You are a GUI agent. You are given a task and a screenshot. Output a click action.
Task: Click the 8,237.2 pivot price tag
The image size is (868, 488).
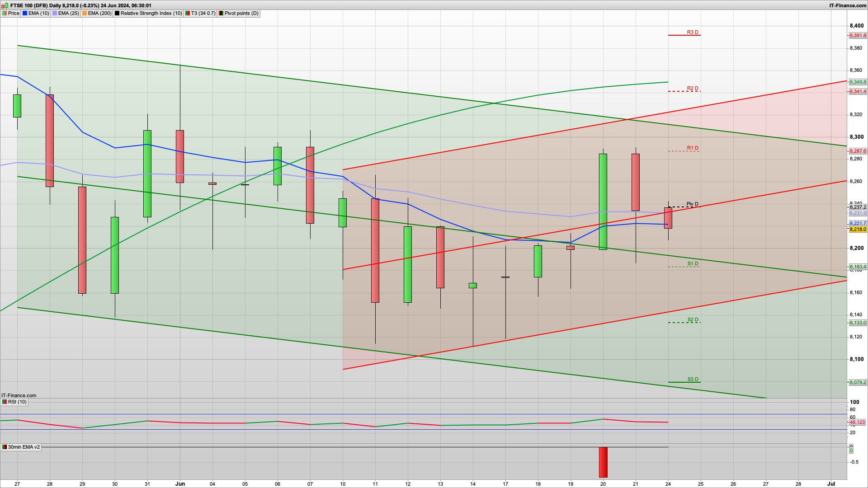coord(858,207)
